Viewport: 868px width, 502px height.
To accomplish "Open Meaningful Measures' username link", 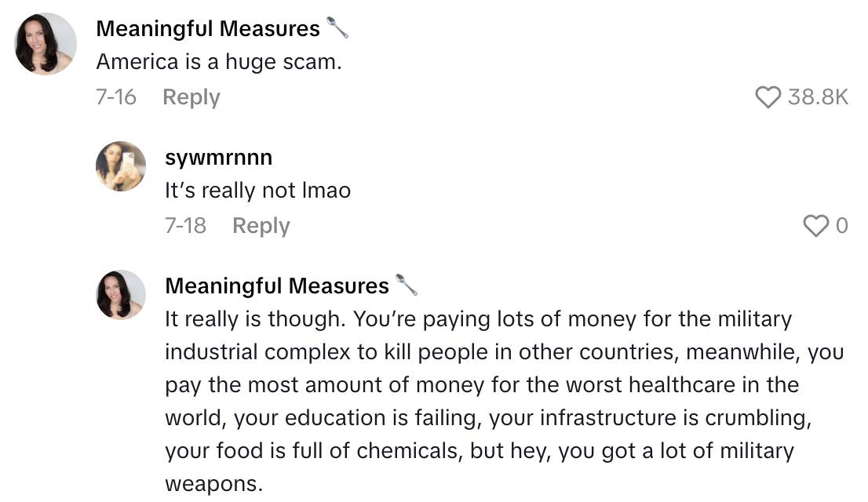I will pyautogui.click(x=206, y=27).
